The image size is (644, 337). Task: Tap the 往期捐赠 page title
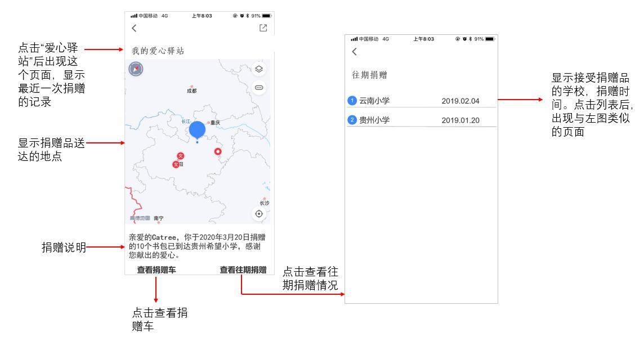tap(370, 75)
